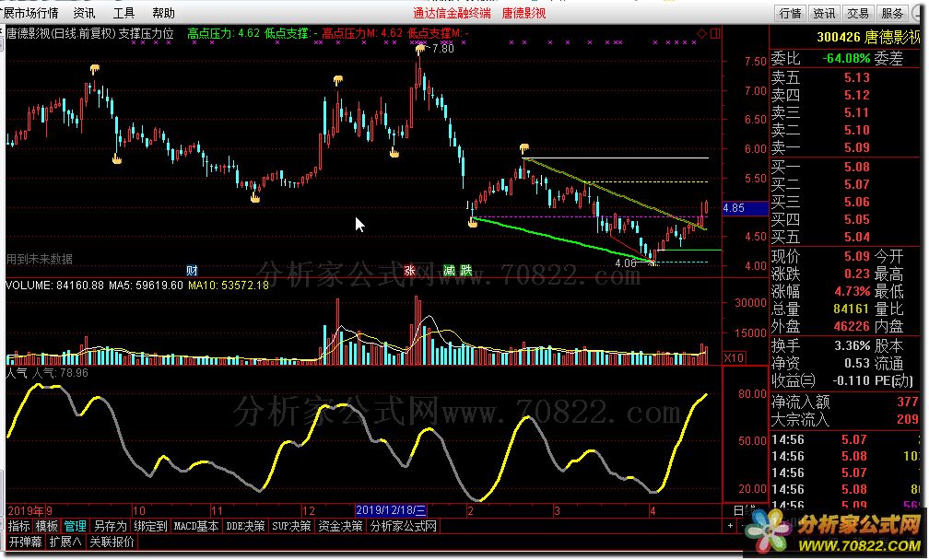The width and height of the screenshot is (929, 560).
Task: Click the chart title 唐德影视(日线.前复权) 支撑压力位
Action: pyautogui.click(x=90, y=34)
